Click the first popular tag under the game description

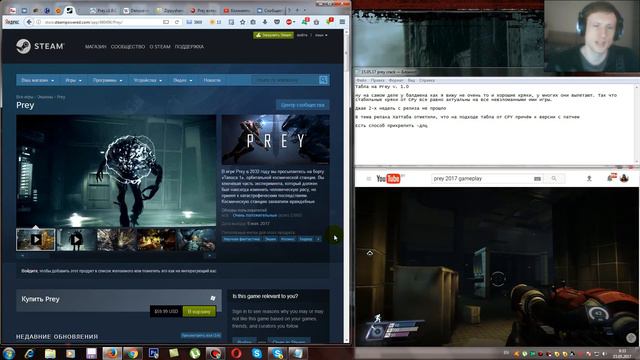tap(242, 239)
